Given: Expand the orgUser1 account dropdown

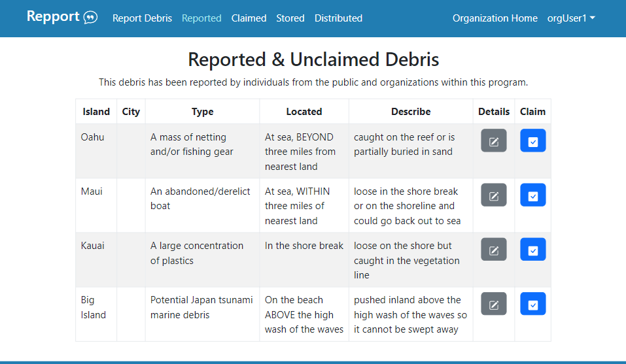Looking at the screenshot, I should click(570, 18).
